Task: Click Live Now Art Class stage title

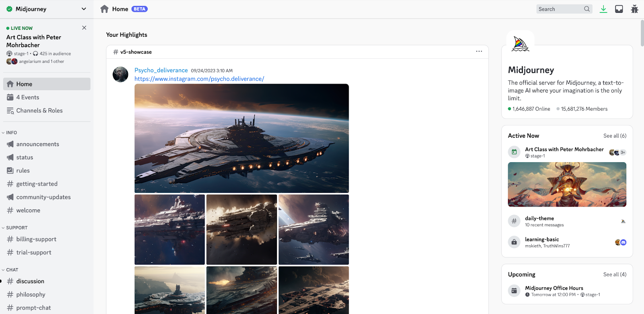Action: [x=34, y=41]
